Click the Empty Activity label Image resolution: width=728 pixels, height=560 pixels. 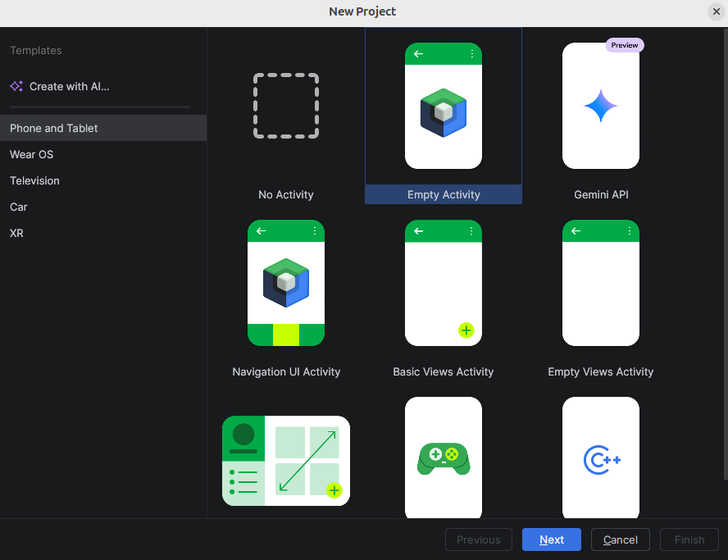[x=444, y=194]
